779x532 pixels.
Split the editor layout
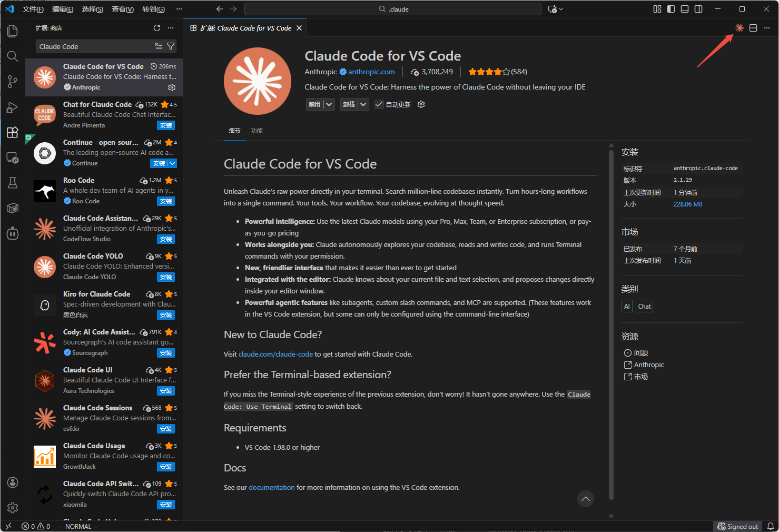[x=753, y=28]
